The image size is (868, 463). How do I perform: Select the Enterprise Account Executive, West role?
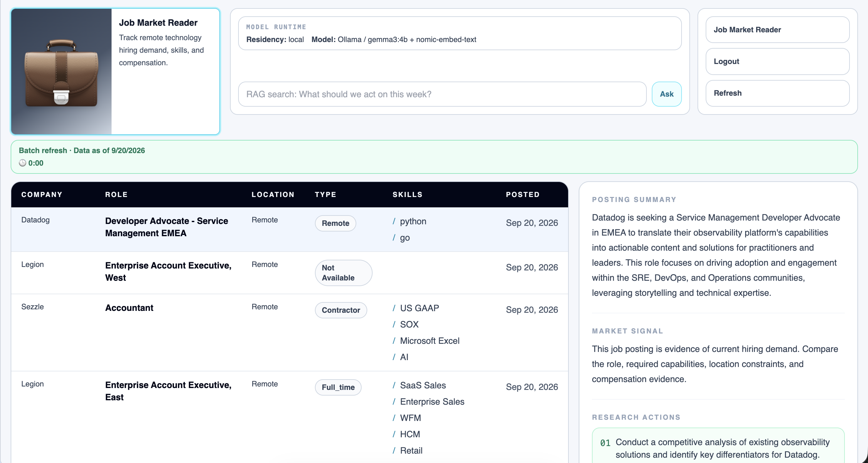[x=168, y=271]
